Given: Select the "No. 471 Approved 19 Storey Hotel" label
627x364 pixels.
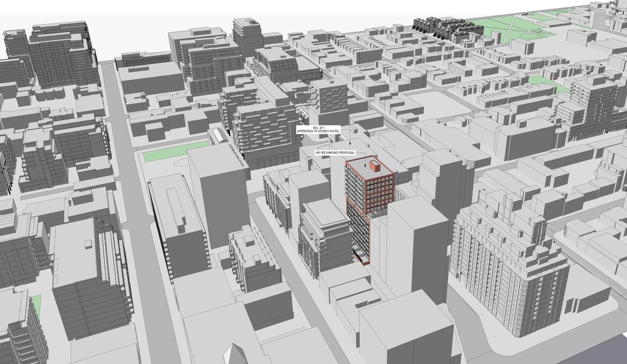Looking at the screenshot, I should pyautogui.click(x=318, y=130).
